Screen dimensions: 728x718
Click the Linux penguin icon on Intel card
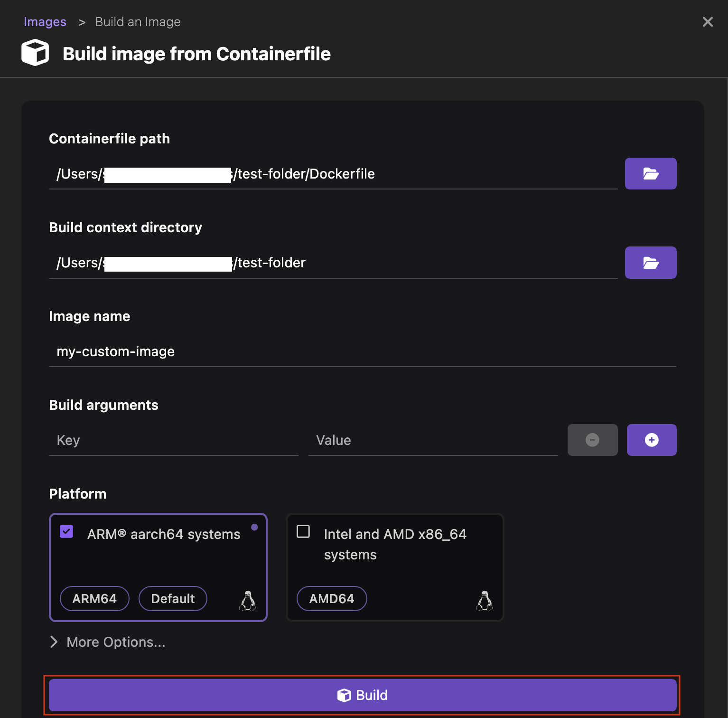(x=484, y=600)
